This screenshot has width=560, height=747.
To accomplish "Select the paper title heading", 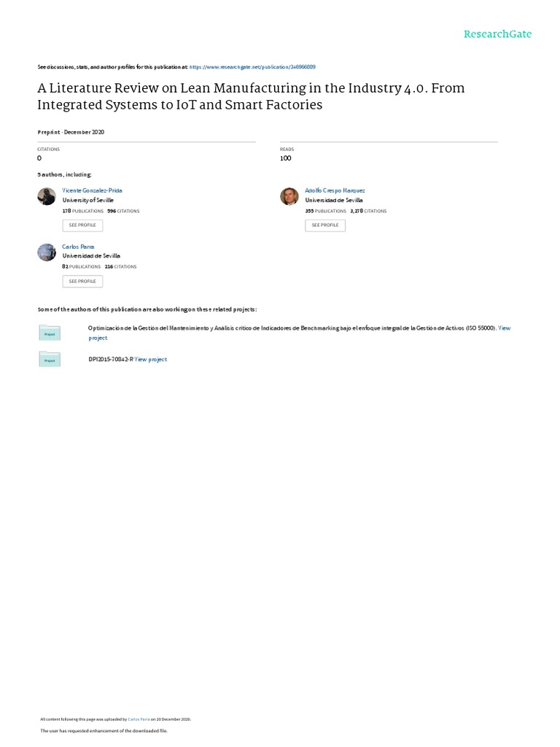I will 251,96.
